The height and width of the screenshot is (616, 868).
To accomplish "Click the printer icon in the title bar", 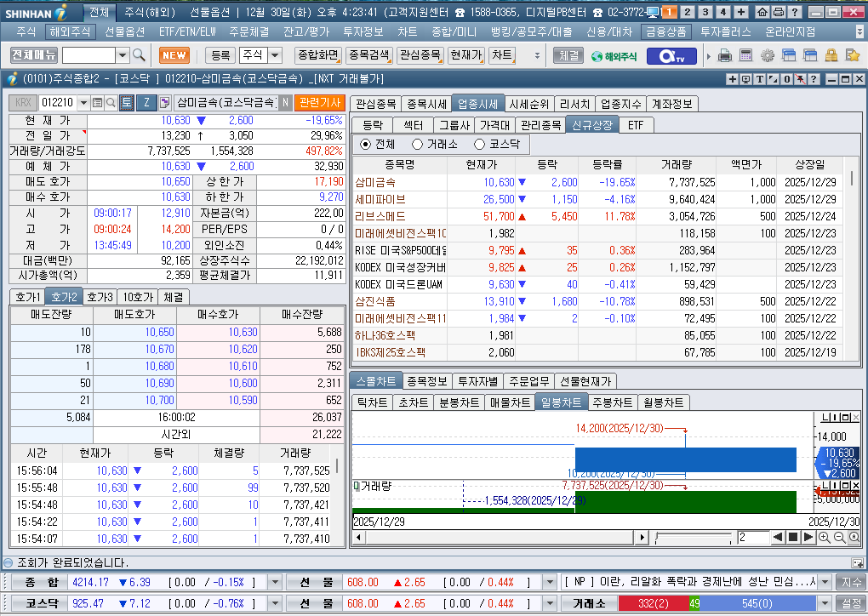I will pos(779,12).
